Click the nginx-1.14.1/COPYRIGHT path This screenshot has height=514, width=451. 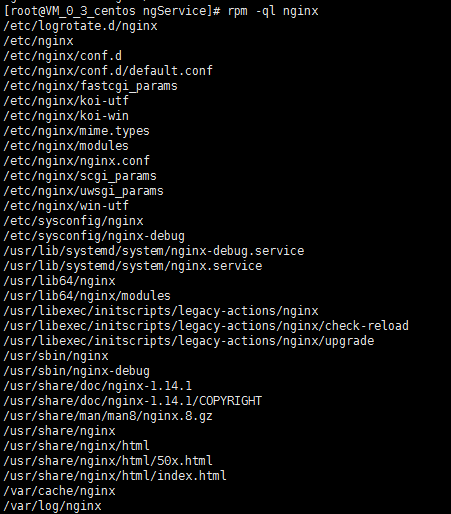coord(133,401)
